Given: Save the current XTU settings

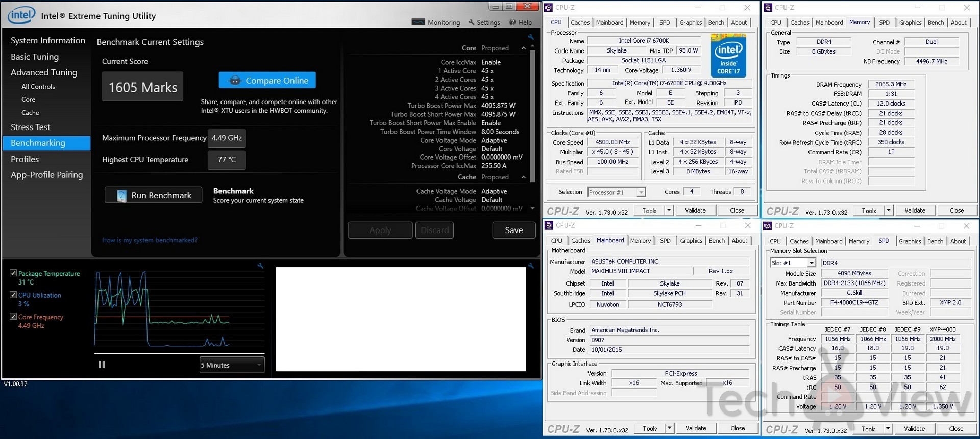Looking at the screenshot, I should (514, 230).
